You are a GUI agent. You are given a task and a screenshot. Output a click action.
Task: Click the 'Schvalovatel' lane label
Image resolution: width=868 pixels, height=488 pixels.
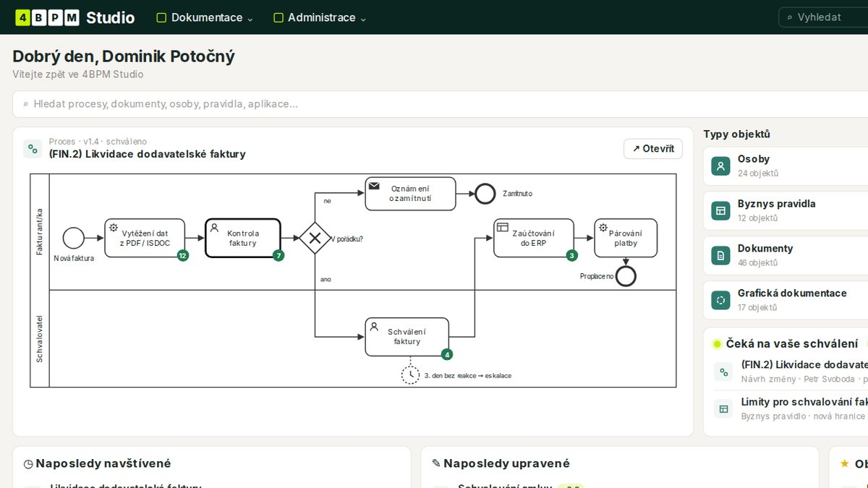click(x=40, y=338)
